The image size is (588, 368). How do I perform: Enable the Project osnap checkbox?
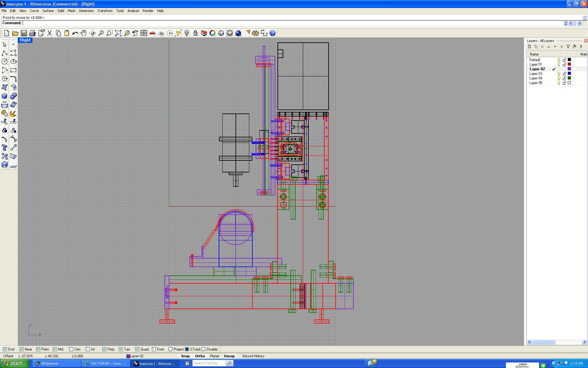(x=171, y=349)
